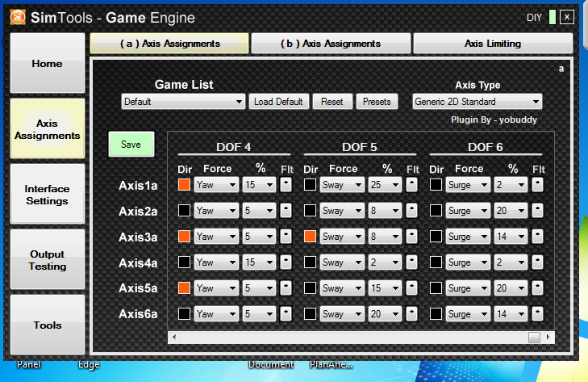This screenshot has width=588, height=382.
Task: Open Axis4a DOF 4 percent dropdown showing 15
Action: click(x=259, y=262)
